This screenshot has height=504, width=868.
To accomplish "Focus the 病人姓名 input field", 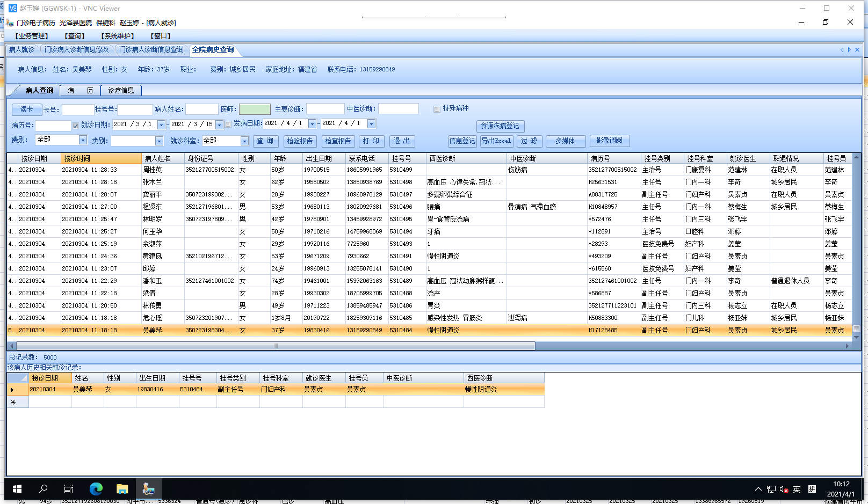I will click(x=202, y=109).
